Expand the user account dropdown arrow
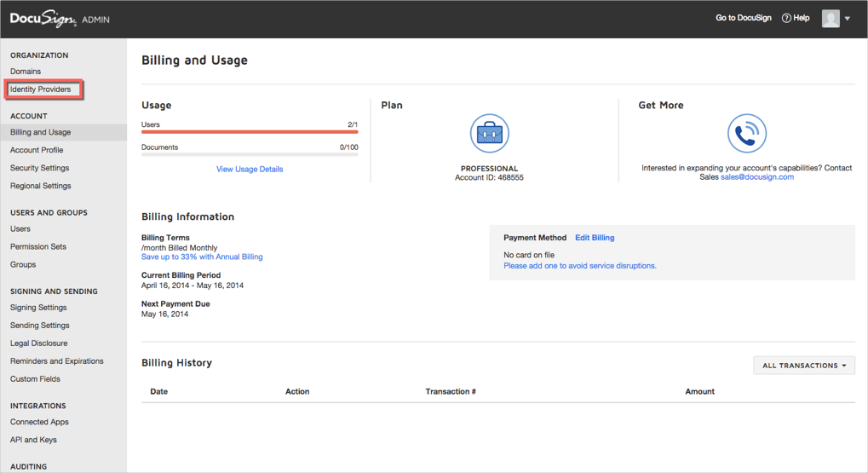The width and height of the screenshot is (868, 473). click(x=848, y=19)
